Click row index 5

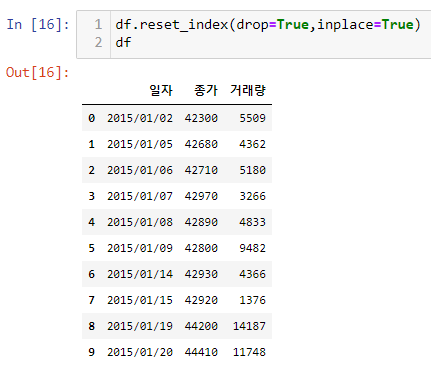point(92,248)
